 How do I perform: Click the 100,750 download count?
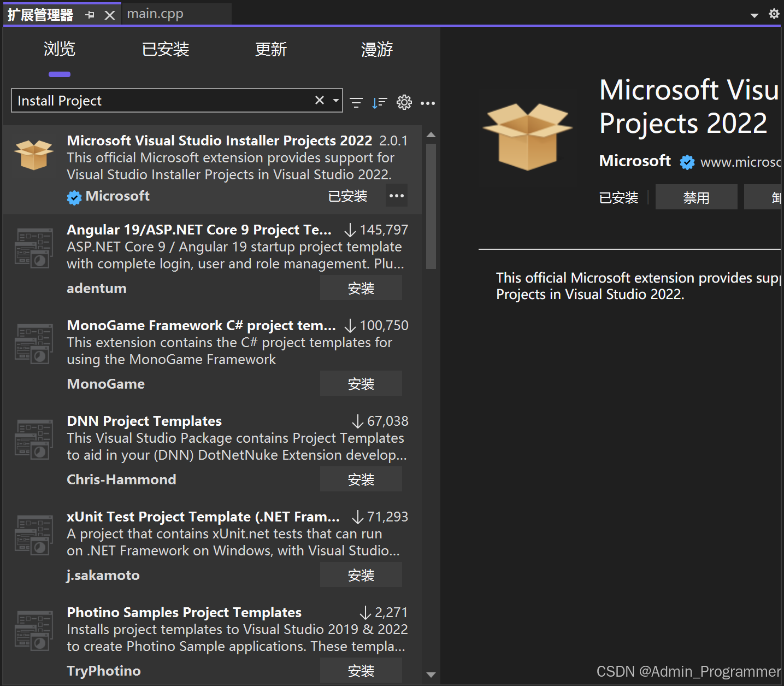[384, 326]
